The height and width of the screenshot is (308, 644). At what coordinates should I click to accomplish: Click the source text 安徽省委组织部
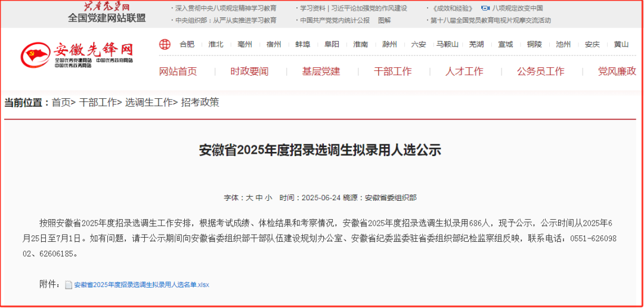point(391,198)
